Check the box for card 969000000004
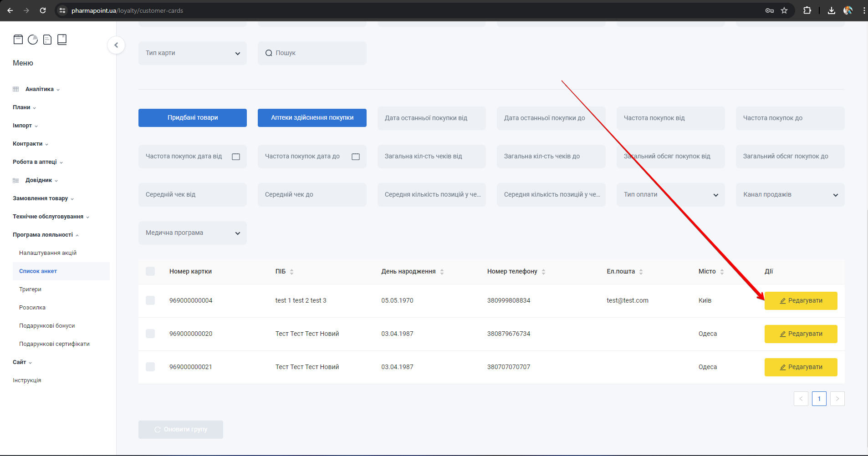This screenshot has width=868, height=456. pyautogui.click(x=150, y=300)
